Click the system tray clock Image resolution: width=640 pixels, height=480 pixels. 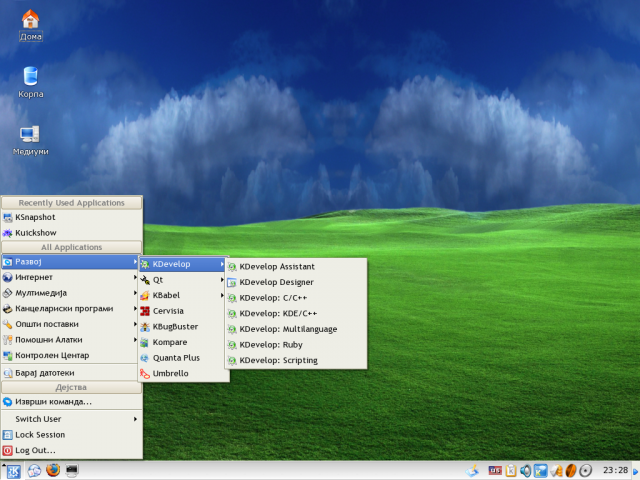pyautogui.click(x=616, y=471)
